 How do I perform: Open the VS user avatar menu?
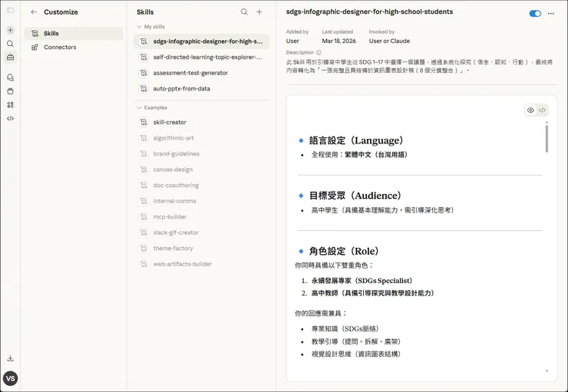click(x=11, y=379)
